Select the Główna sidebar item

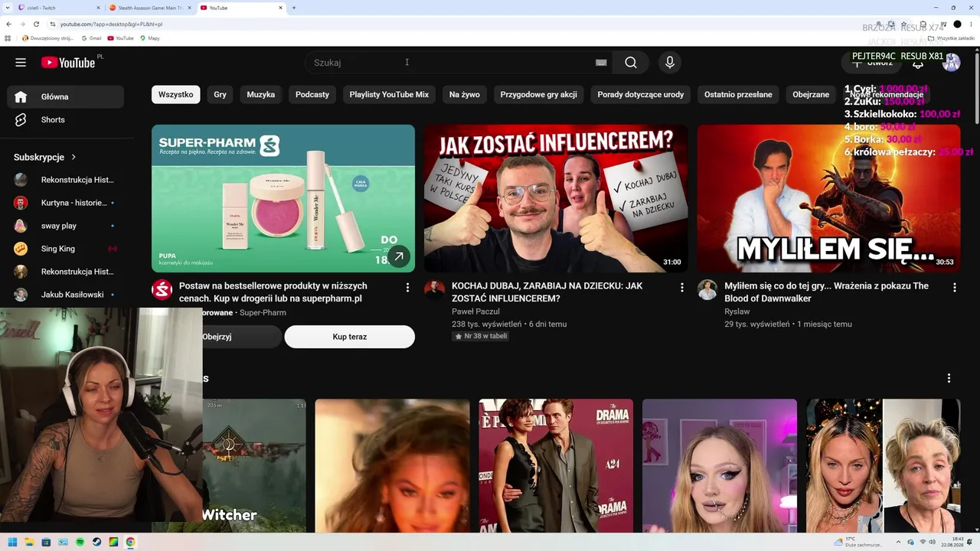(x=66, y=96)
